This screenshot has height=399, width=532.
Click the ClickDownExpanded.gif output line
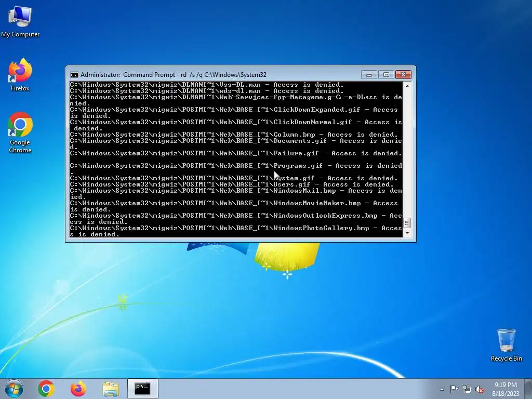click(x=234, y=113)
